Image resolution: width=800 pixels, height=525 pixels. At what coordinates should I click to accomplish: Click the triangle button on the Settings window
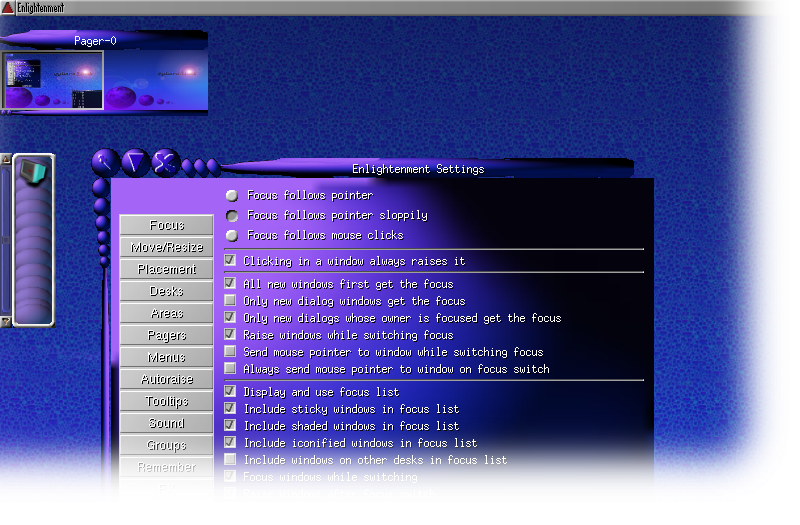135,163
